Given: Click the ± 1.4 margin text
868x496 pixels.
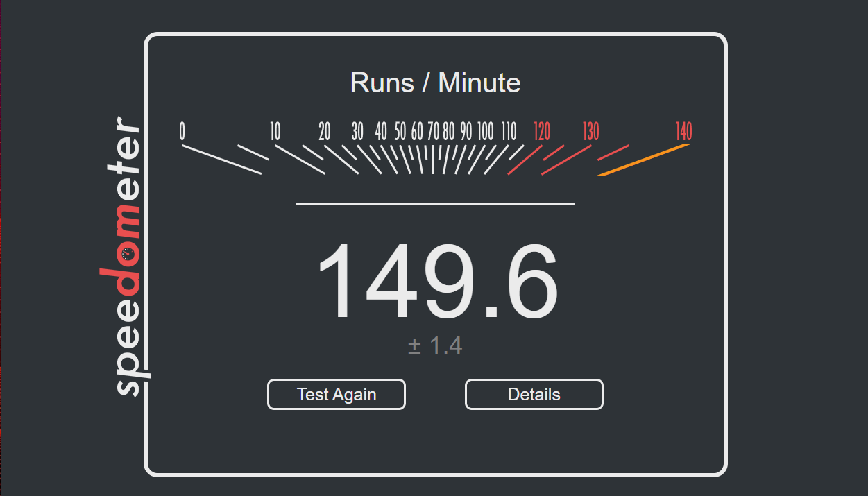Looking at the screenshot, I should 436,345.
